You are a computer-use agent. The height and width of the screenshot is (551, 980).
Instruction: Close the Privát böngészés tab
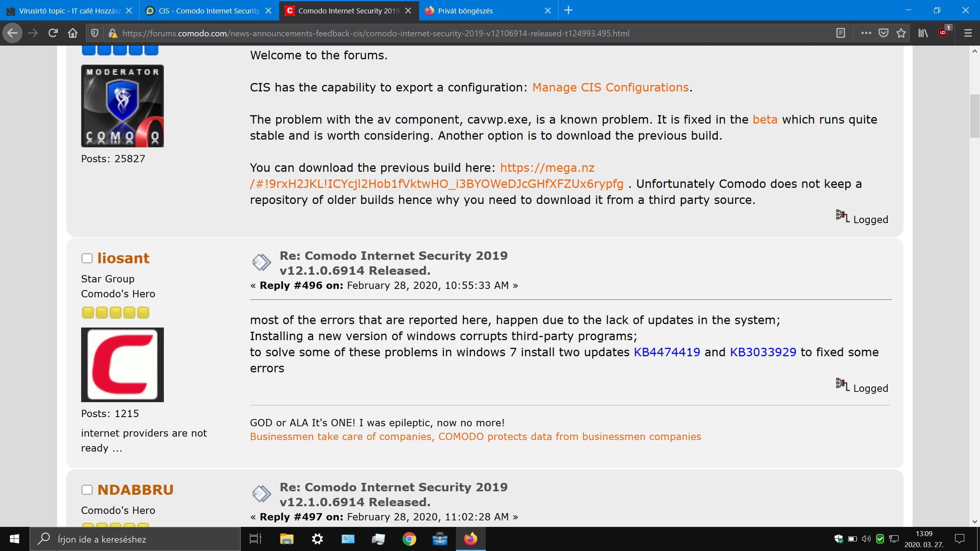tap(547, 10)
